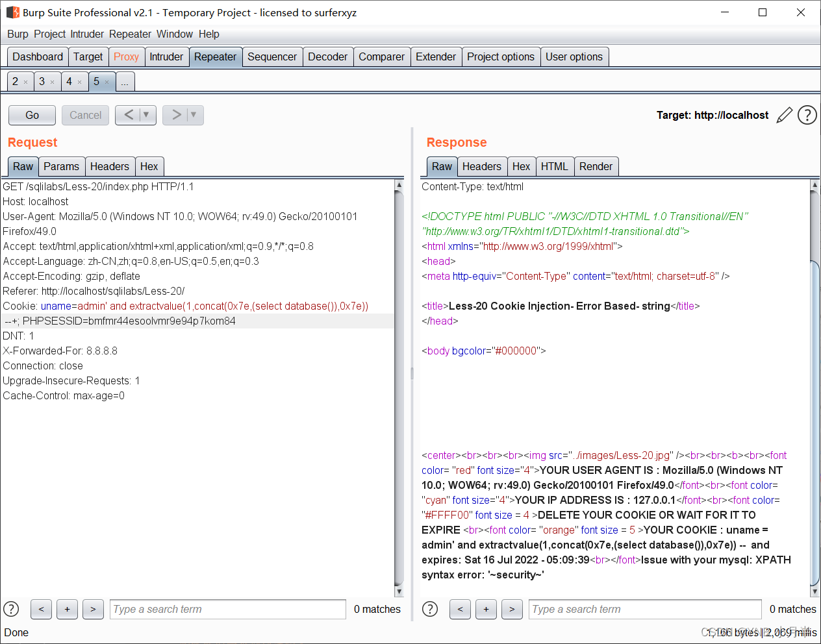821x644 pixels.
Task: Open response search help icon
Action: tap(430, 609)
